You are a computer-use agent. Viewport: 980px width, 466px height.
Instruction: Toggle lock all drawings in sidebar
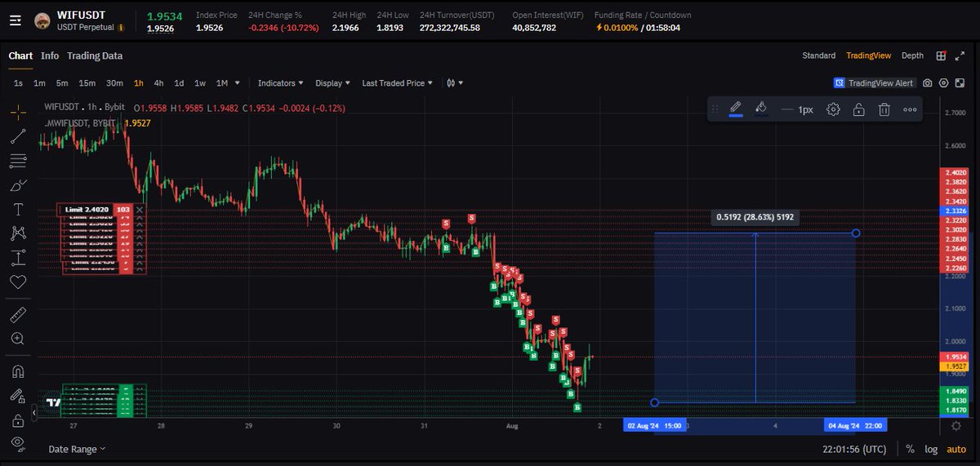coord(18,420)
